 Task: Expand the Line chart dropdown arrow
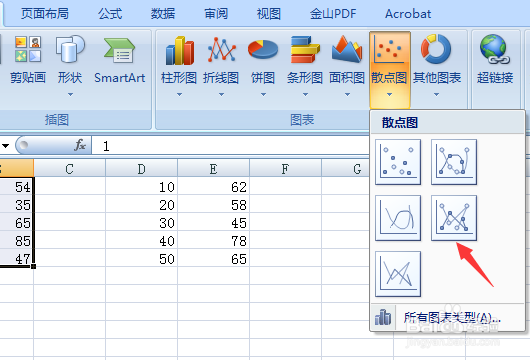221,95
